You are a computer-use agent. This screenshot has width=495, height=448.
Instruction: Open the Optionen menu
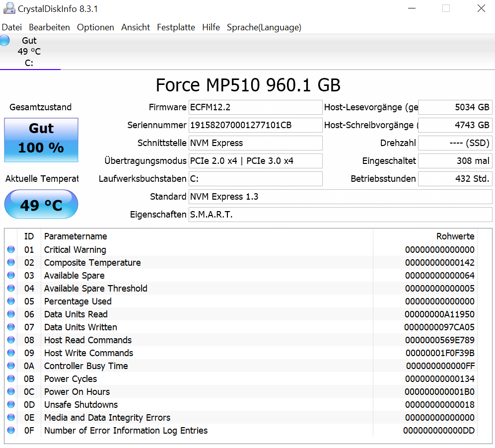[95, 27]
